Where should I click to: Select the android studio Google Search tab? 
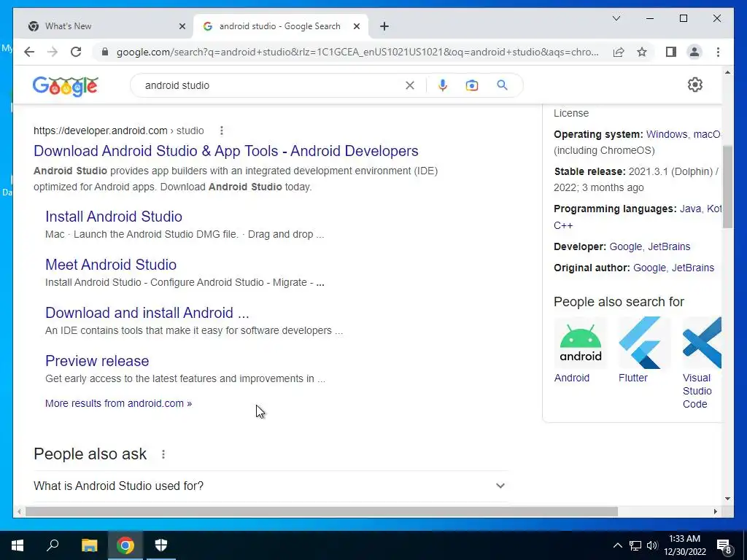coord(281,26)
